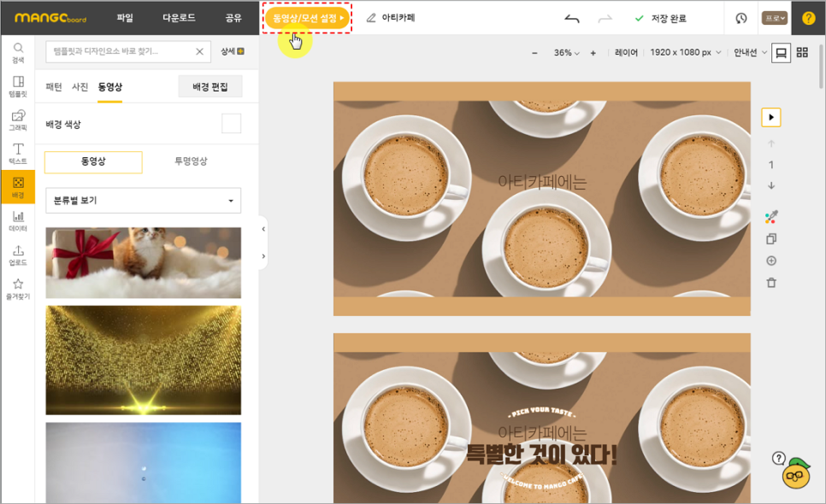Open the 그래픽 graphics sidebar panel
This screenshot has width=826, height=504.
coord(18,120)
